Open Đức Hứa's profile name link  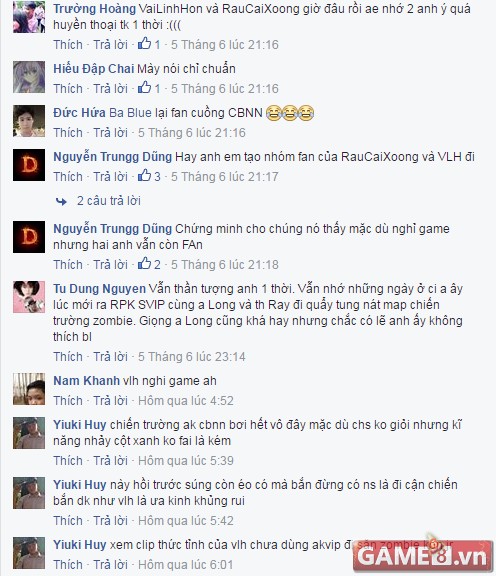coord(79,112)
